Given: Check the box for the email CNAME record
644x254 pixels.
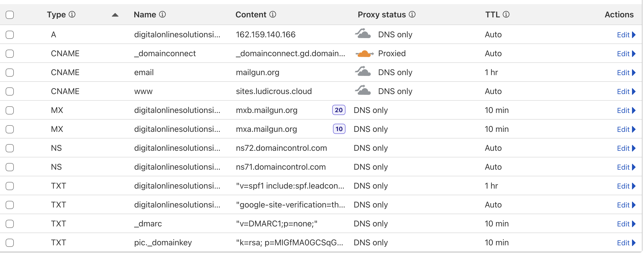Looking at the screenshot, I should [10, 73].
